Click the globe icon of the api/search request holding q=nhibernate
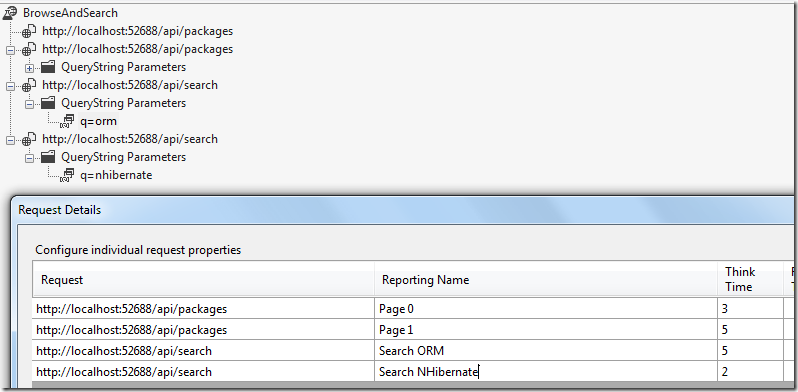The image size is (798, 392). [29, 139]
